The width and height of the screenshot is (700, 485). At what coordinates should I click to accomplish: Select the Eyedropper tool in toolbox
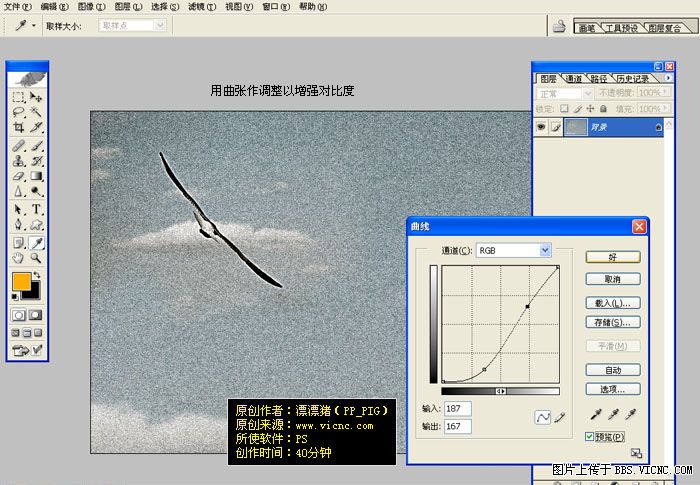[36, 243]
